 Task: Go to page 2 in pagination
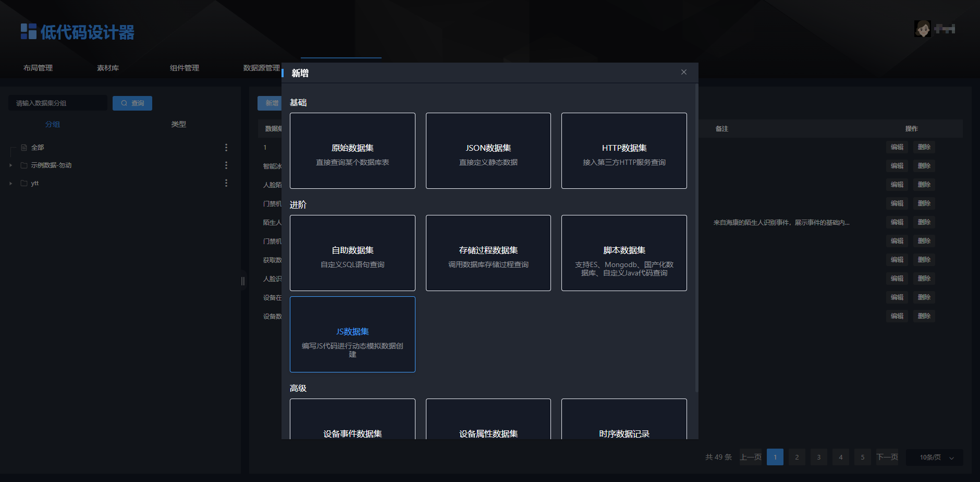tap(797, 457)
